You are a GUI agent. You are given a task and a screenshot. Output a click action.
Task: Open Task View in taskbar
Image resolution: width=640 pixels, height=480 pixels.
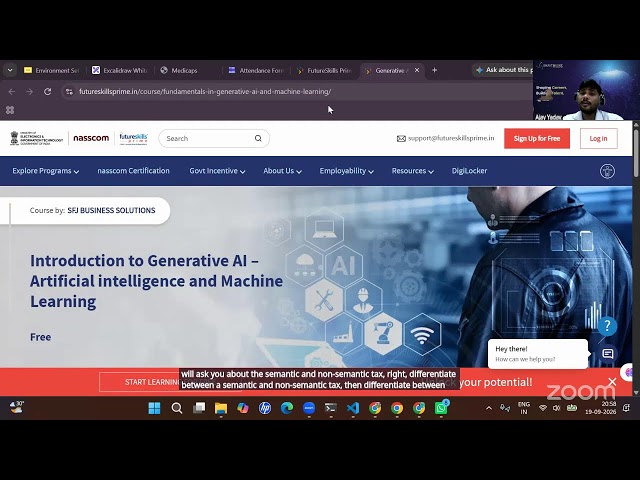click(x=199, y=408)
